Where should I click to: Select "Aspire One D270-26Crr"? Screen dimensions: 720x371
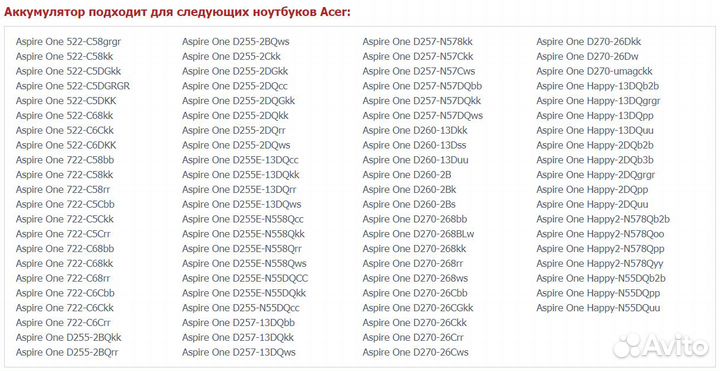pyautogui.click(x=413, y=337)
